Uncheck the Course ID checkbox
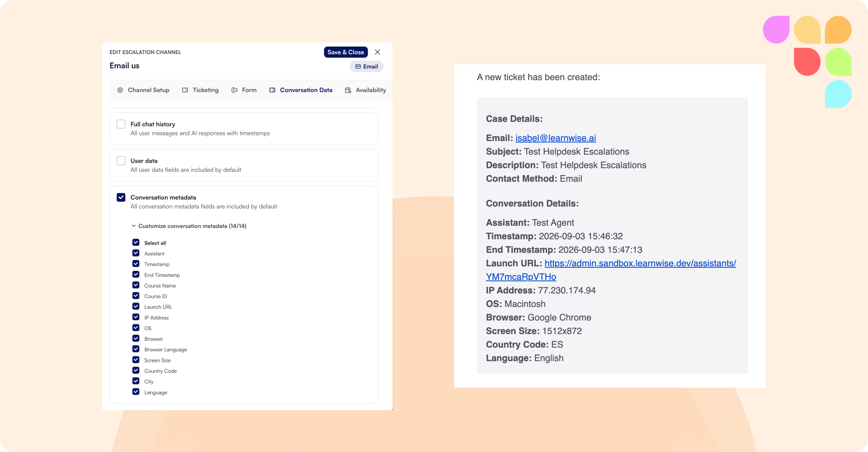The height and width of the screenshot is (452, 868). (136, 296)
